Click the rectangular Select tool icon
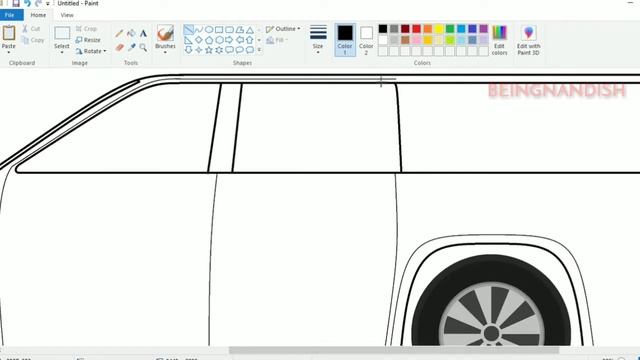Screen dimensions: 640x360 point(62,33)
